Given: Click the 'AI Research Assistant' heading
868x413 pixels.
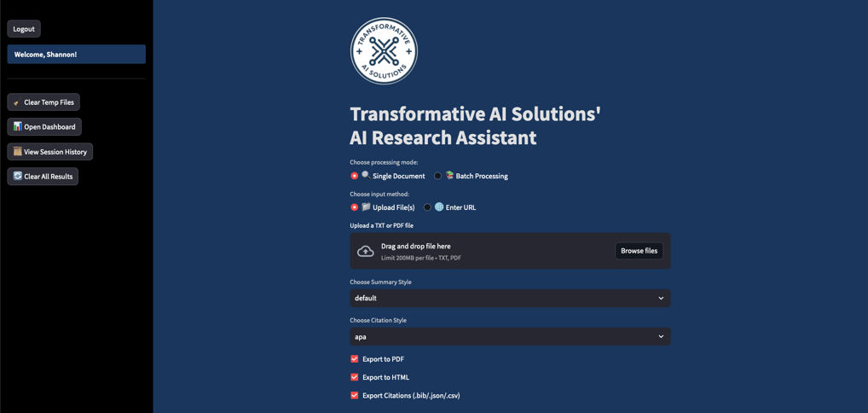Looking at the screenshot, I should [x=443, y=137].
